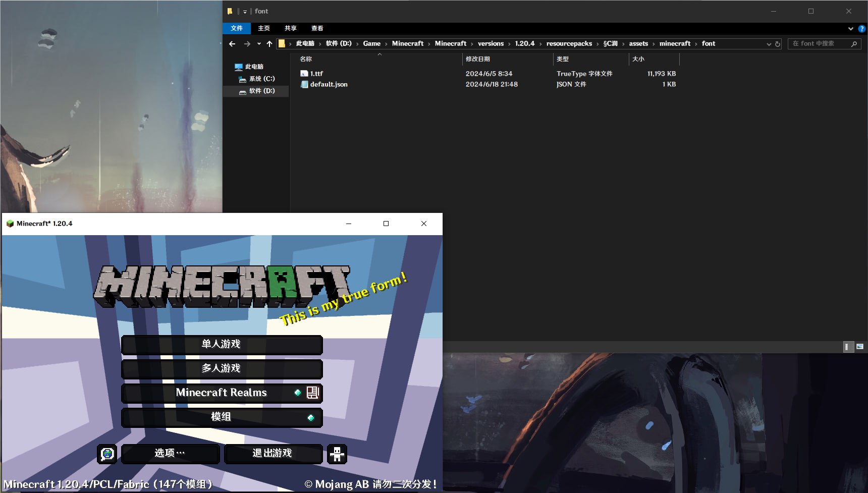Open the 查看 ribbon tab
The image size is (868, 493).
[317, 28]
